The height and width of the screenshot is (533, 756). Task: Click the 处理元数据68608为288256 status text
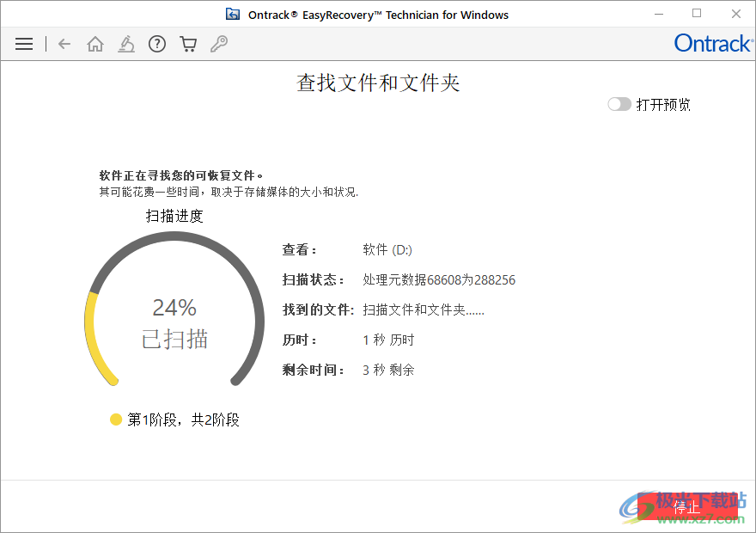[x=439, y=279]
